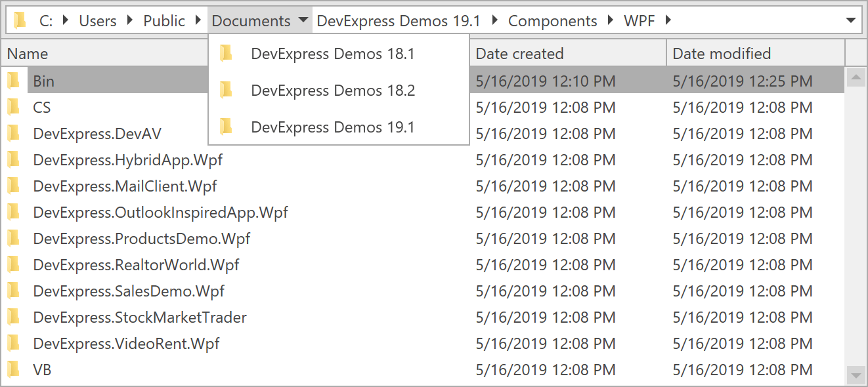Sort by the Date modified column header
The height and width of the screenshot is (387, 868).
click(x=722, y=54)
